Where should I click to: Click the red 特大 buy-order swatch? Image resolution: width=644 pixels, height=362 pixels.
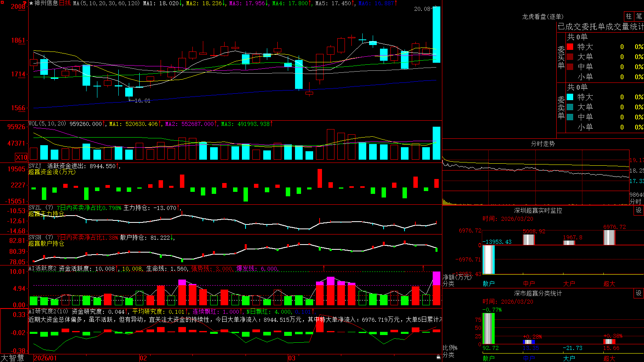coord(570,47)
